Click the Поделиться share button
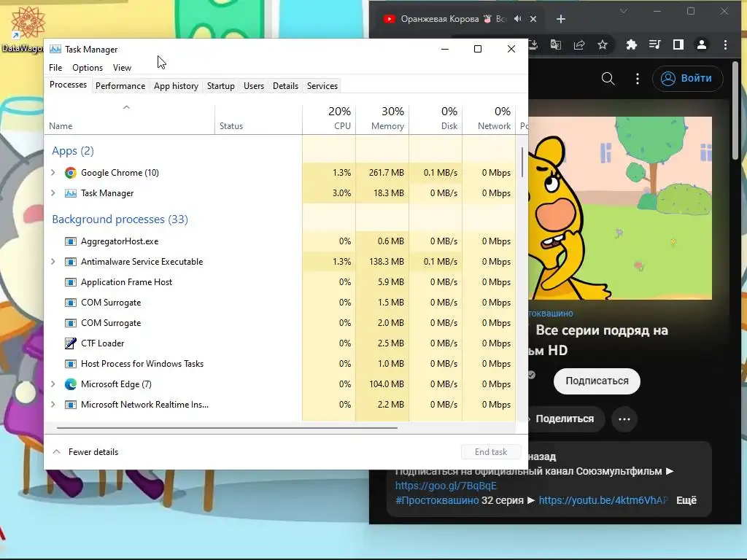 coord(565,419)
